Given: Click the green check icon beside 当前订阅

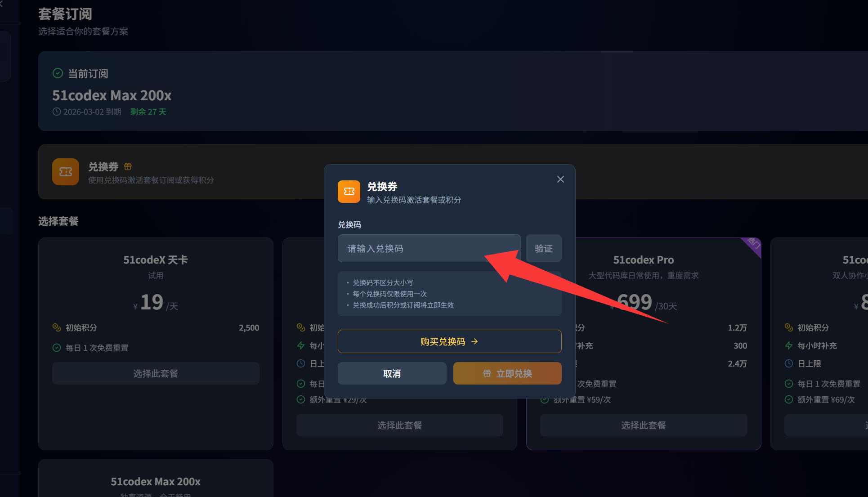Looking at the screenshot, I should 58,73.
